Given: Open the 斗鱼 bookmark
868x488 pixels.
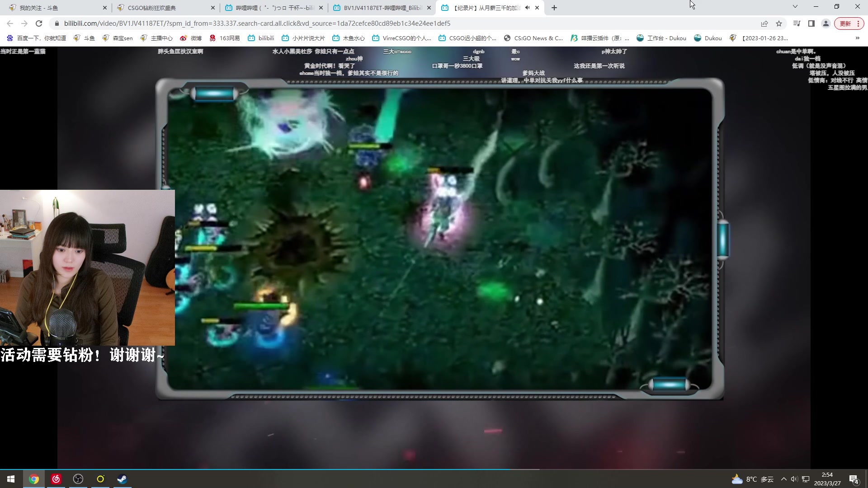Looking at the screenshot, I should tap(84, 38).
